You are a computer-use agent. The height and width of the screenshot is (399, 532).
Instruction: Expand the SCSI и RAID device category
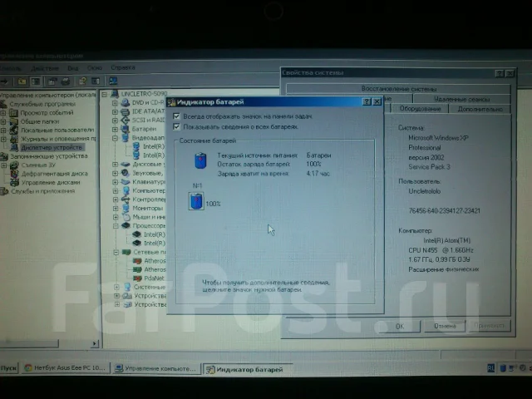115,120
